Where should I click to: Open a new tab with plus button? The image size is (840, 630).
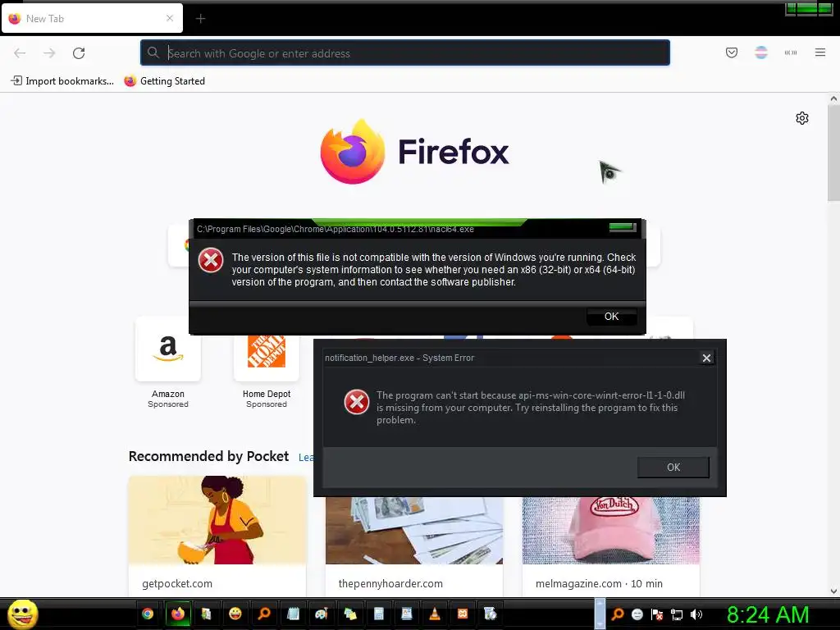(x=200, y=19)
